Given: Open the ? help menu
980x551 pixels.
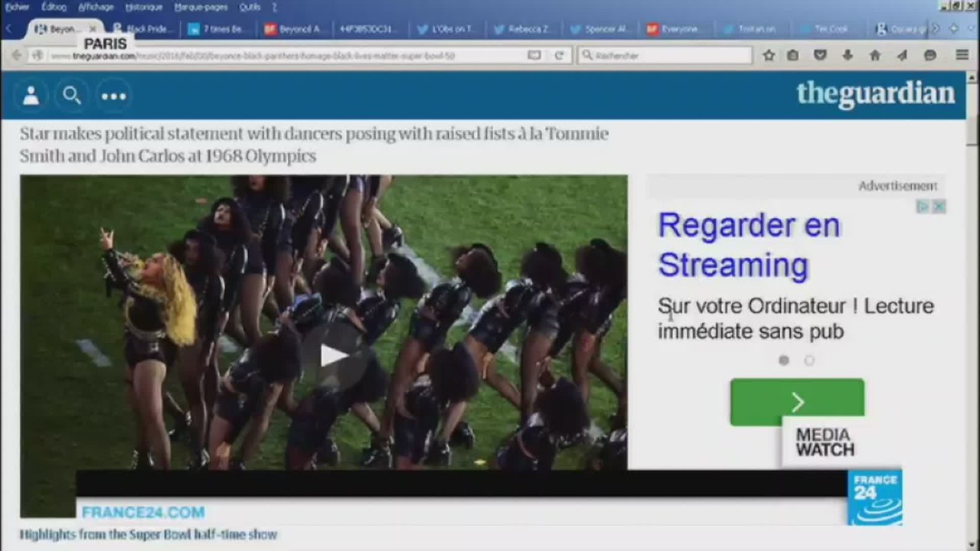Looking at the screenshot, I should point(275,7).
